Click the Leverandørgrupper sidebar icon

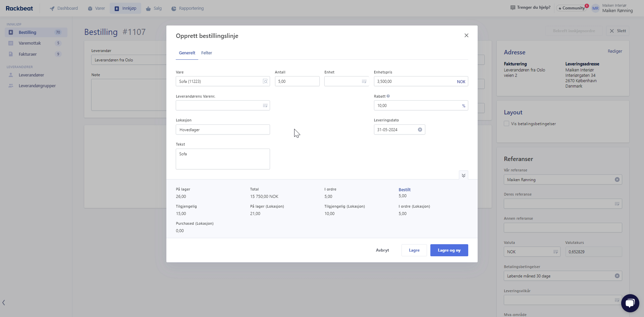(11, 86)
